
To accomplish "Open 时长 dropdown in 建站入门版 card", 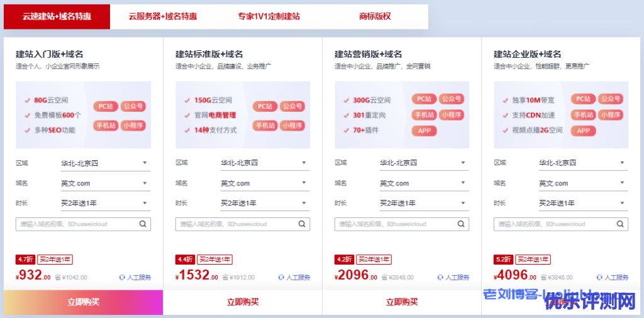I will tap(105, 203).
